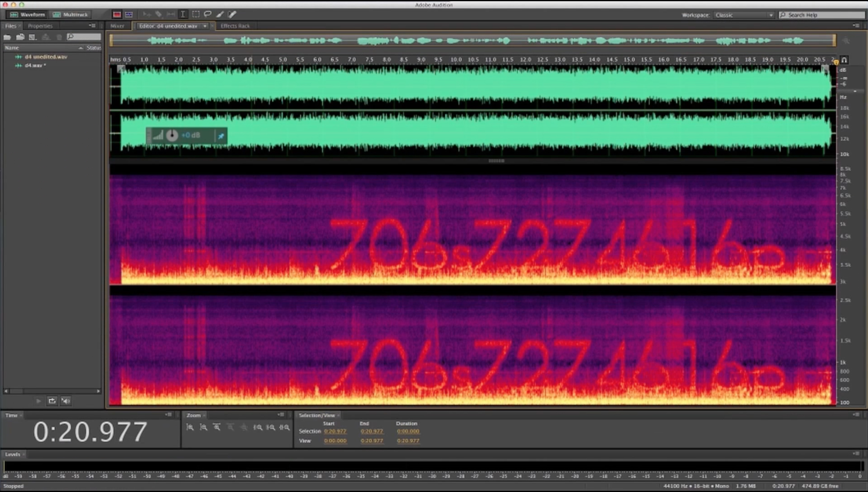Select the Paintbrush Selection tool
This screenshot has height=492, width=868.
click(x=220, y=14)
